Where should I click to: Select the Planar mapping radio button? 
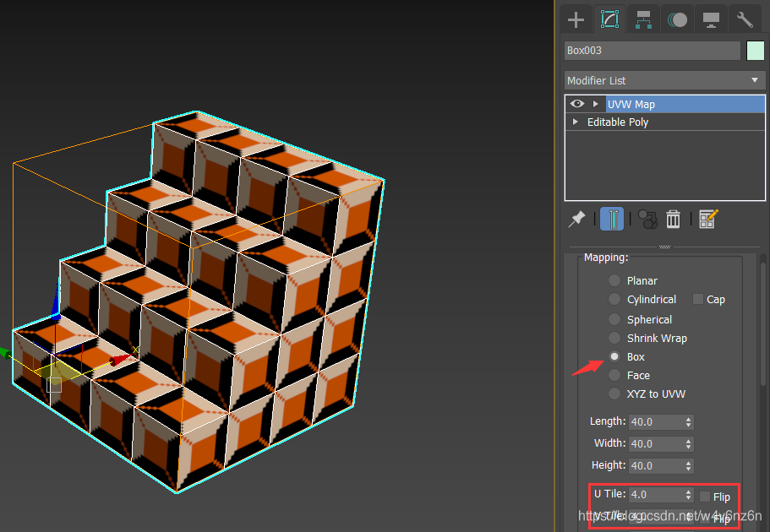pyautogui.click(x=614, y=280)
